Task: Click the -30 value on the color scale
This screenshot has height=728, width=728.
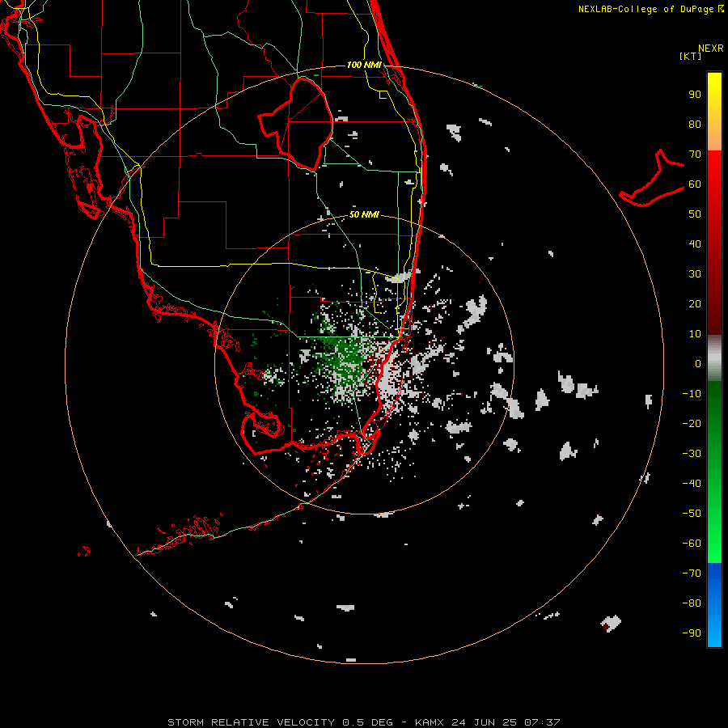Action: (692, 454)
